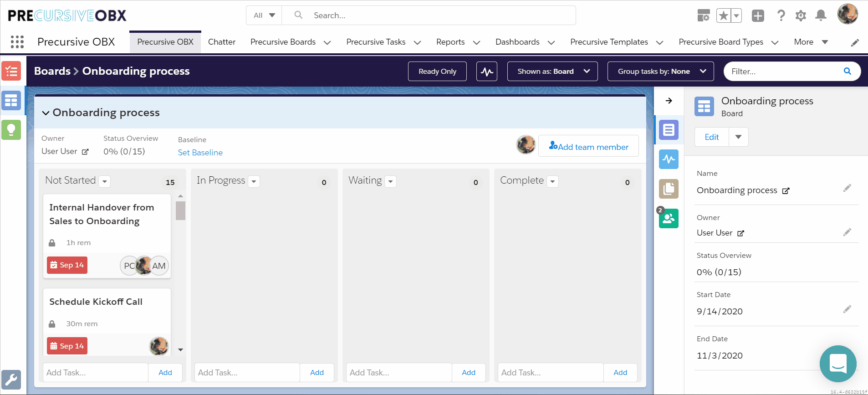Open the Waiting column dropdown
This screenshot has height=395, width=868.
point(390,181)
